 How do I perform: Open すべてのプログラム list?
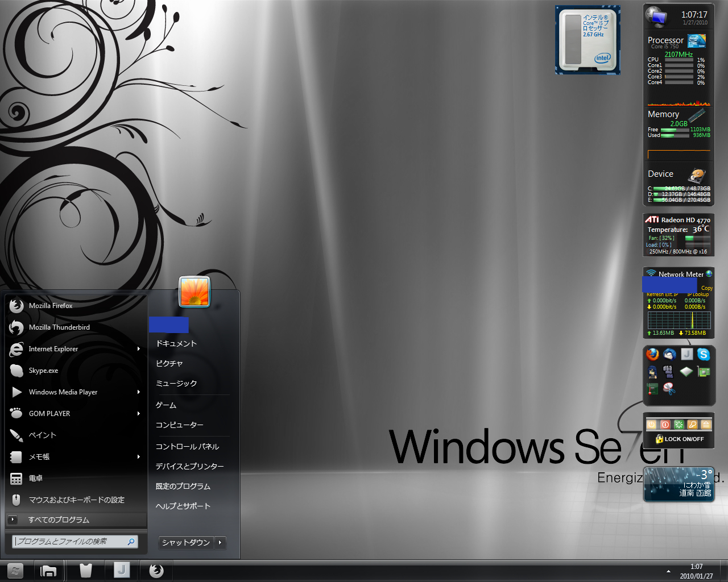76,519
